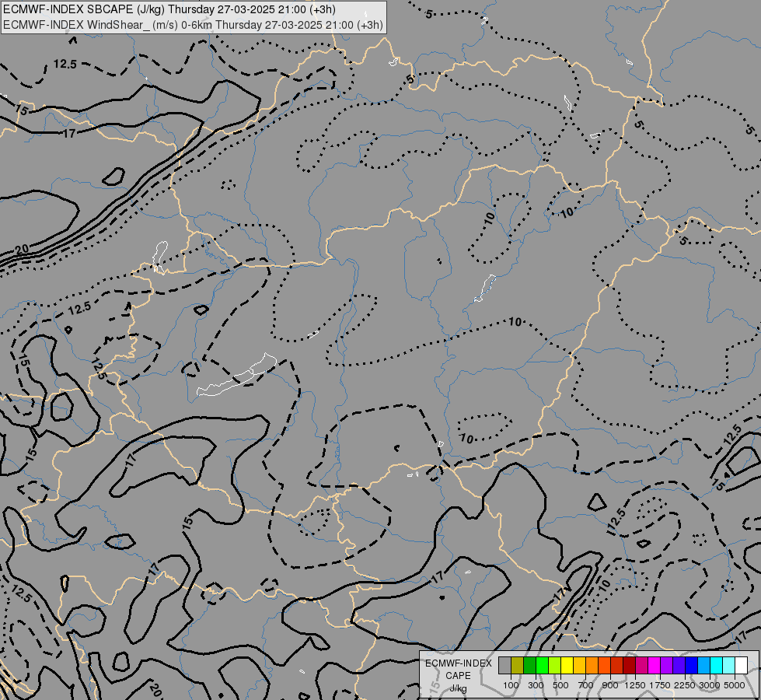
Task: Choose the pure blue swatch after tick 2250
Action: 691,665
